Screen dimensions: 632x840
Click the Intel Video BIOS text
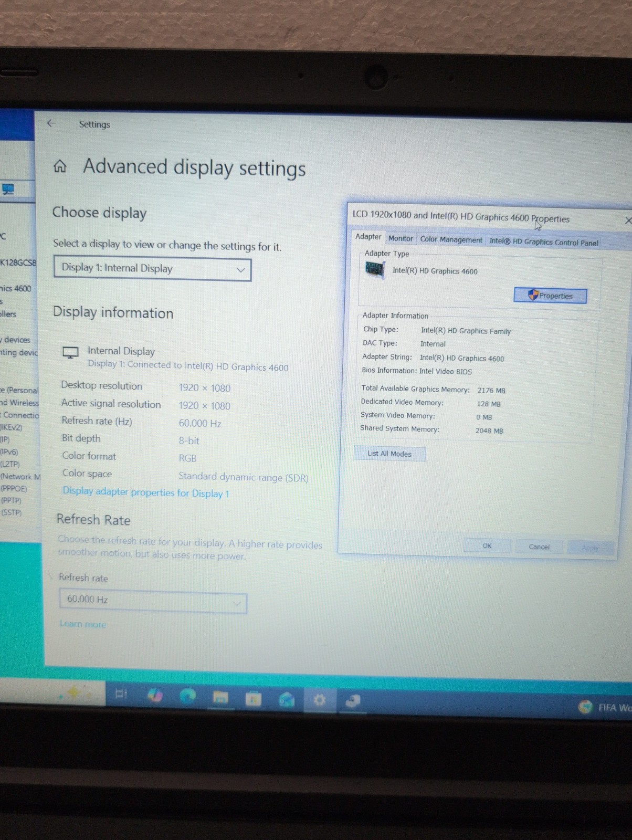[x=445, y=371]
